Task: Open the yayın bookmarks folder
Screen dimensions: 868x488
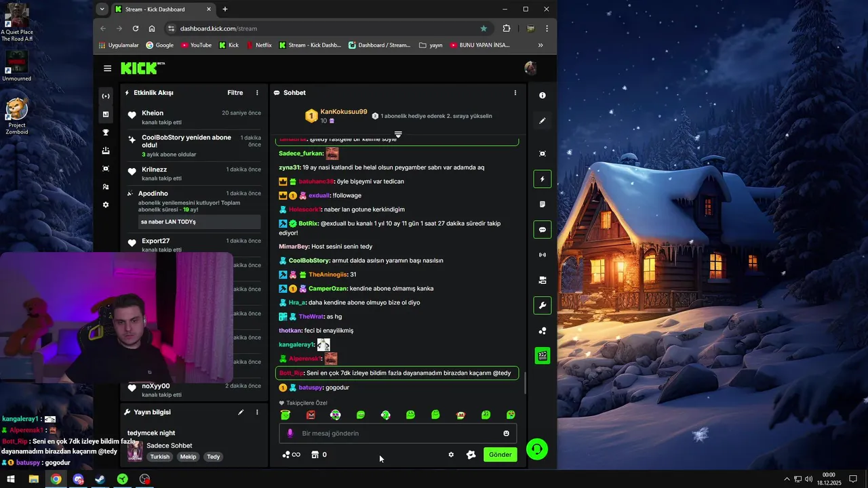Action: coord(431,45)
